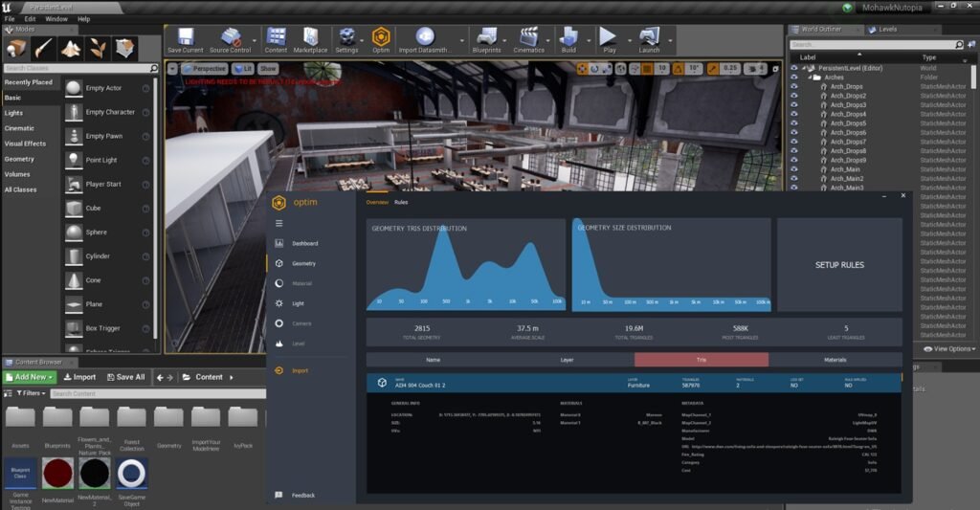The width and height of the screenshot is (980, 510).
Task: Expand Content path arrow in Content Browser
Action: (232, 378)
